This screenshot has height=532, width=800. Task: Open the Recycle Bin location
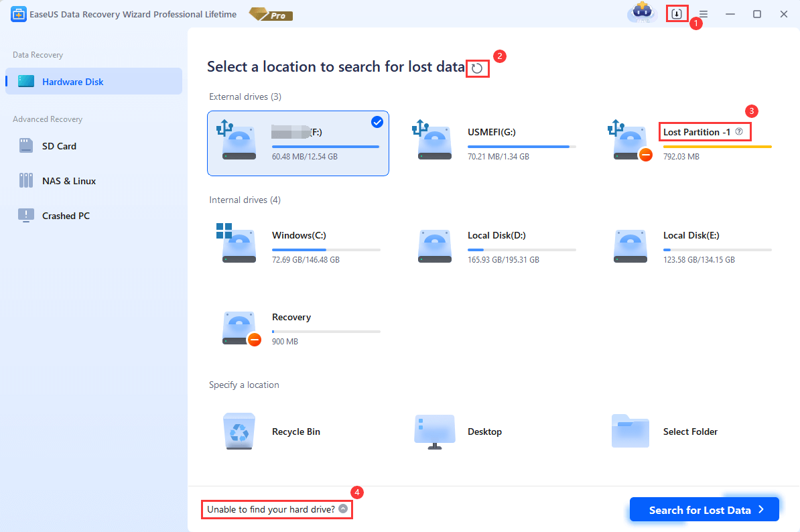[x=295, y=431]
